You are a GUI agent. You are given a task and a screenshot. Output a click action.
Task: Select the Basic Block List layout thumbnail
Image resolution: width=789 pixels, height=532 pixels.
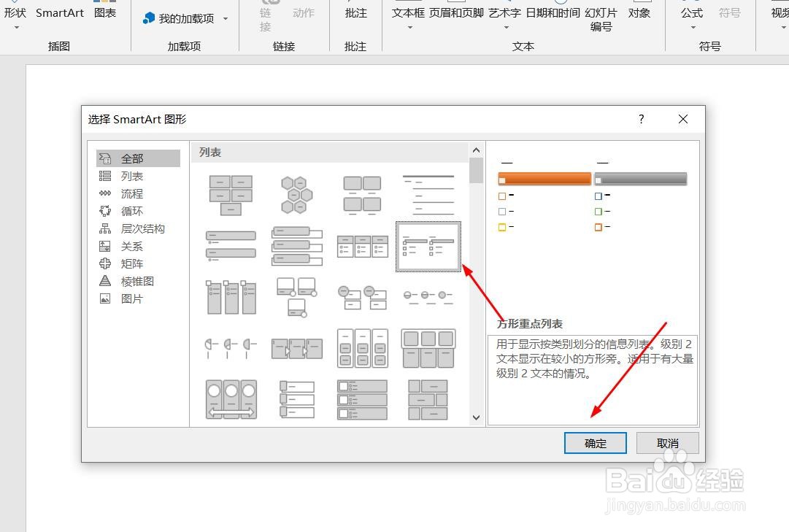pos(231,196)
